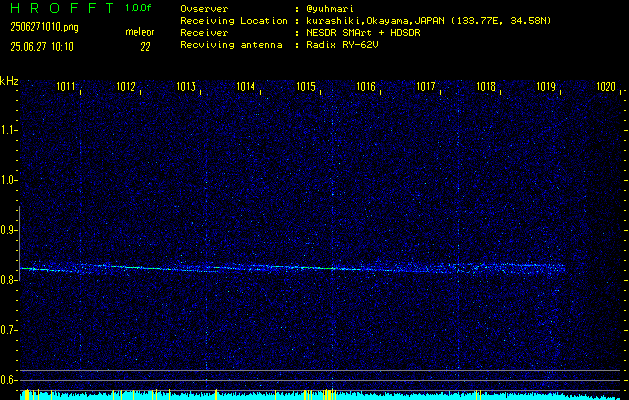Select the NESDR SMArt + HDSDR value

363,33
